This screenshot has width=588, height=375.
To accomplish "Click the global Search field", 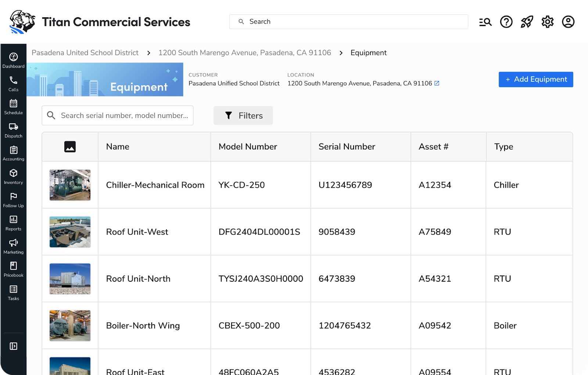I will (349, 22).
